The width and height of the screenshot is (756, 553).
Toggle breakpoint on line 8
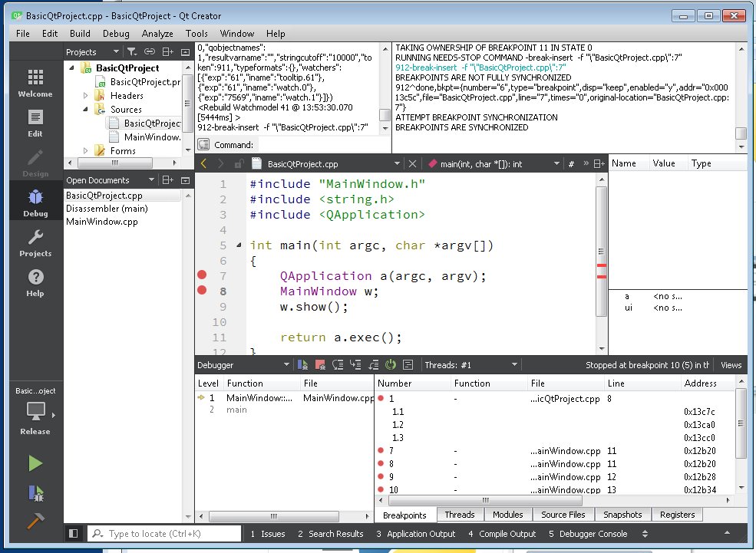pyautogui.click(x=202, y=290)
